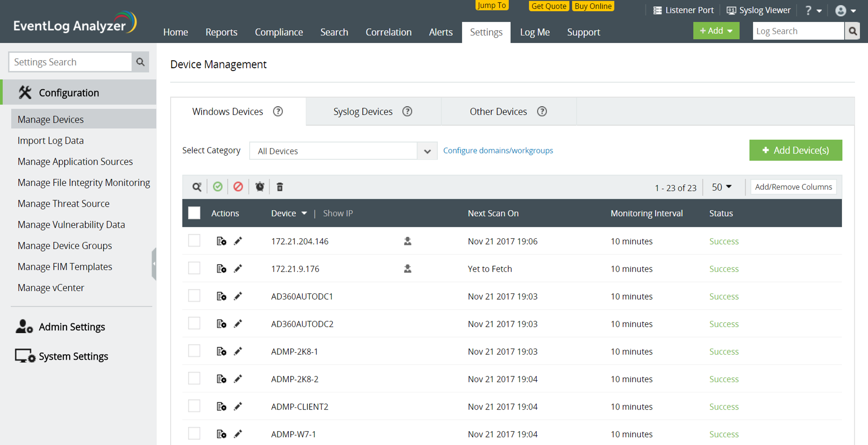Viewport: 868px width, 445px height.
Task: Go to the Home tab
Action: pos(176,32)
